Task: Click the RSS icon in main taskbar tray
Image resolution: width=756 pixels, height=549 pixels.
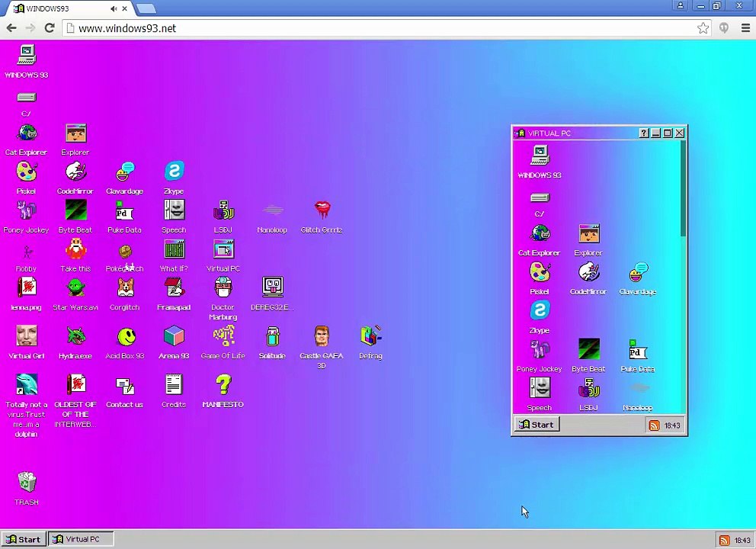Action: (x=724, y=541)
